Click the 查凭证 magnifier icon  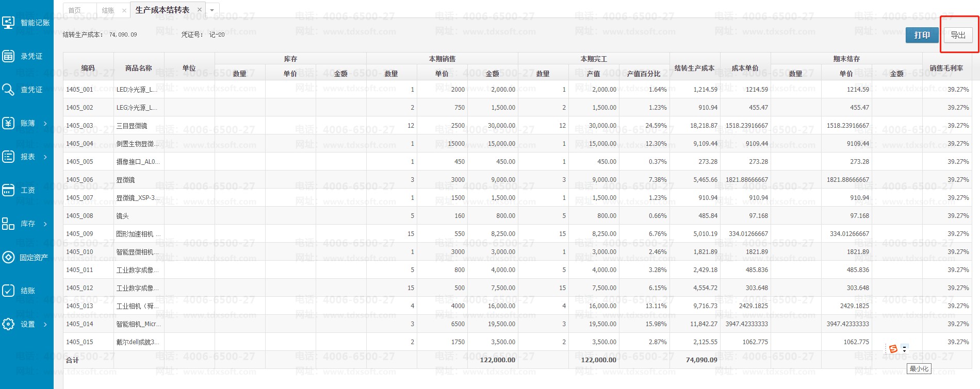click(8, 90)
